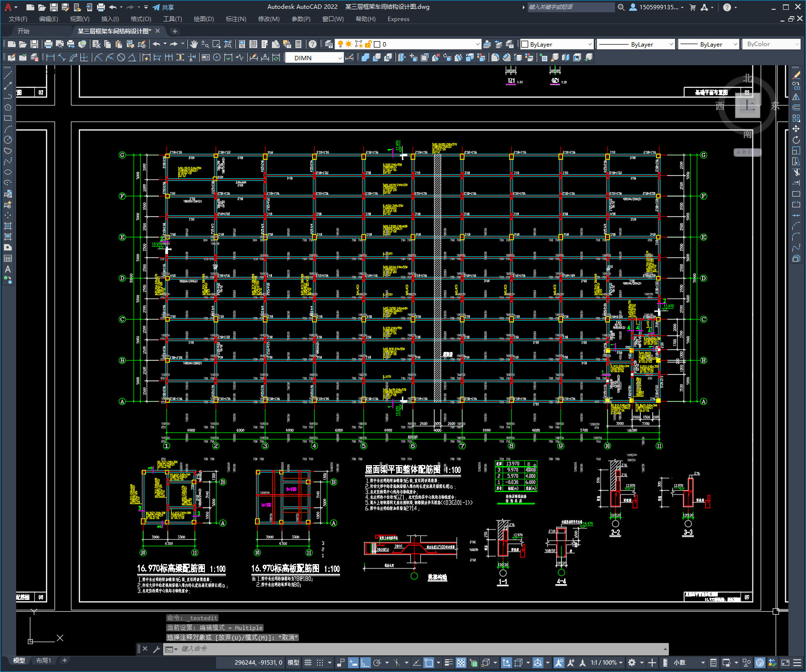Close the 某三层框架车间结构设计图 drawing tab
The height and width of the screenshot is (672, 806).
coord(157,31)
